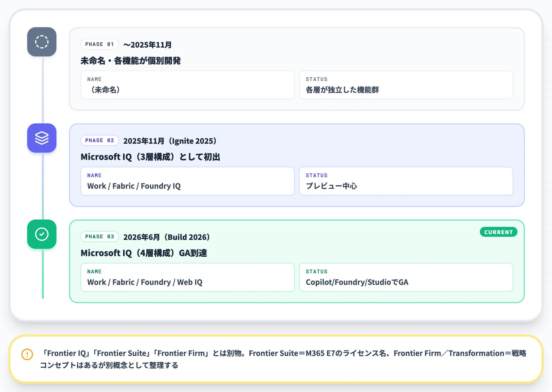The image size is (552, 392).
Task: Click the NAME label in Phase 02 card
Action: click(x=94, y=175)
